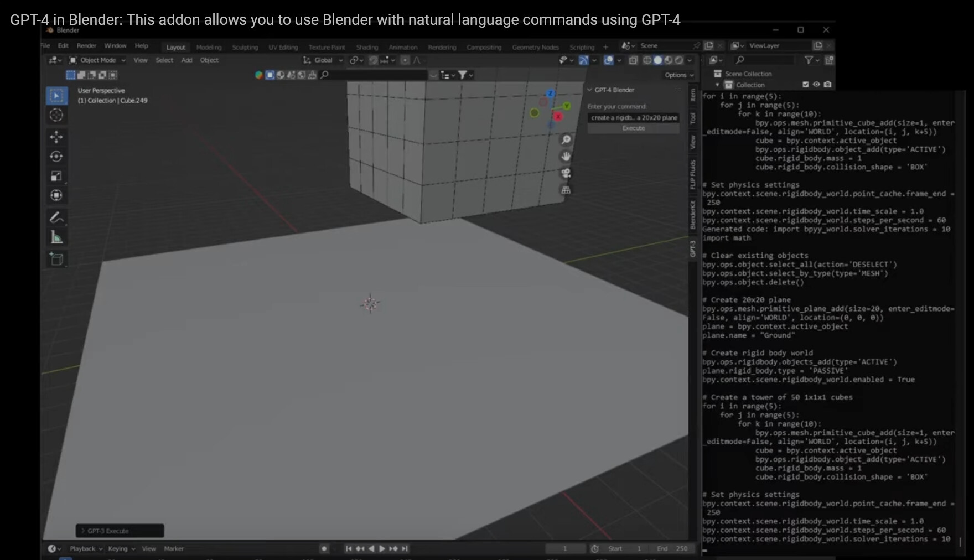Select the Move tool in toolbar
The height and width of the screenshot is (560, 974).
(56, 137)
